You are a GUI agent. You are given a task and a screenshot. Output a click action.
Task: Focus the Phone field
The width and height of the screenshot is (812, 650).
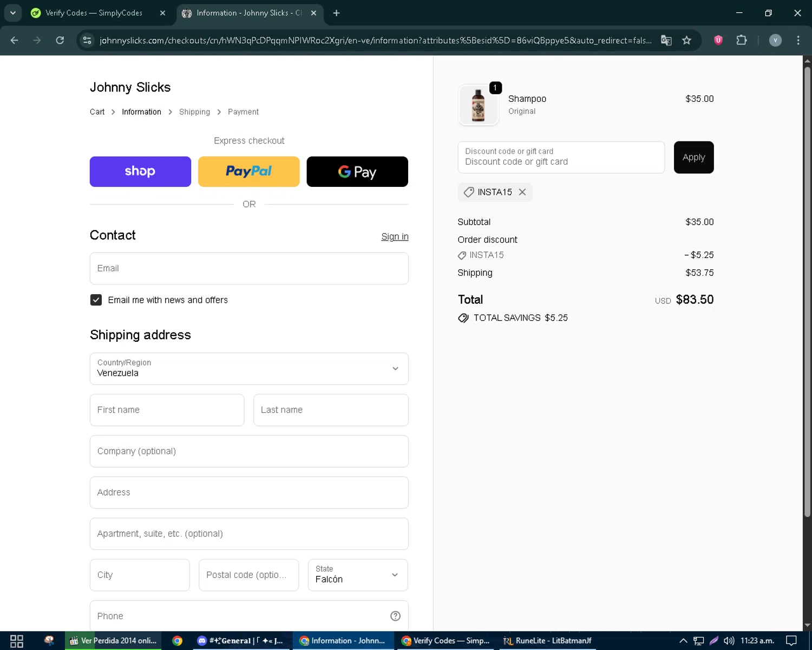(x=249, y=616)
